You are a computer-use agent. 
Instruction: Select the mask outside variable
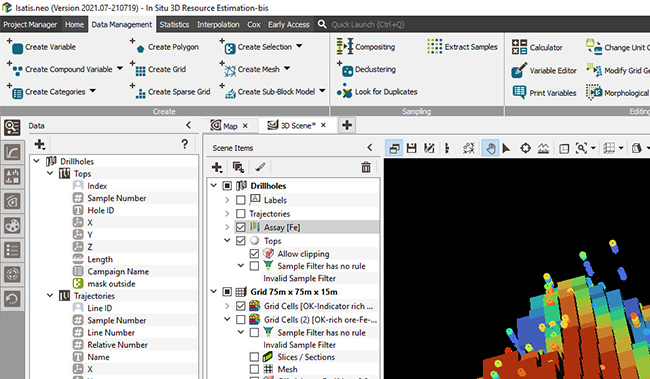click(111, 284)
